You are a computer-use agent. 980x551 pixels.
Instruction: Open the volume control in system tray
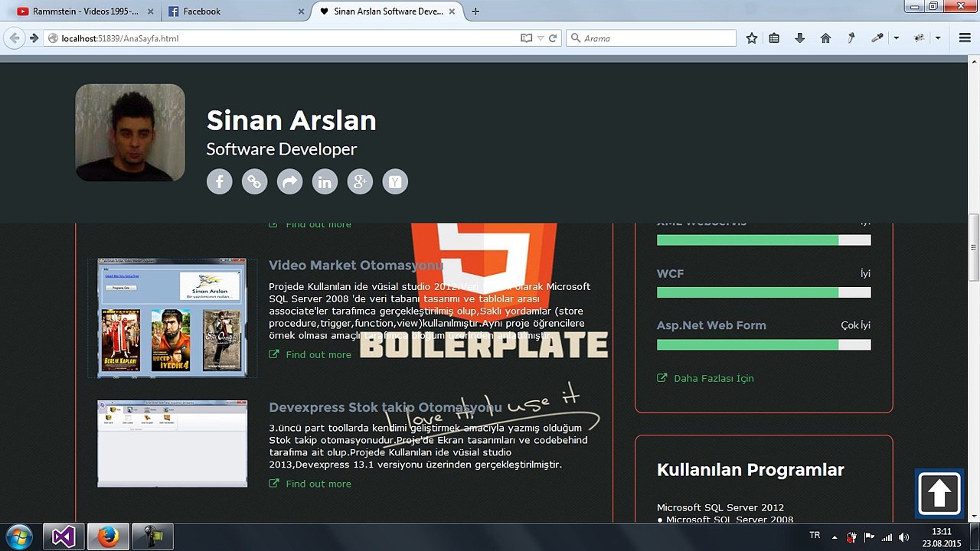pos(903,537)
